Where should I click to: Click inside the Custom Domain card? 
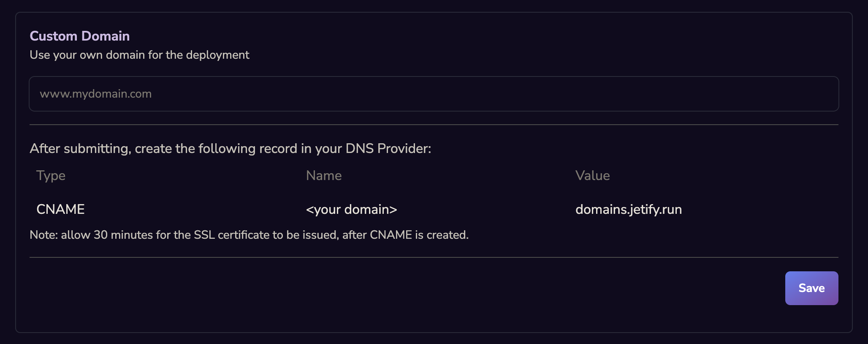coord(434,169)
